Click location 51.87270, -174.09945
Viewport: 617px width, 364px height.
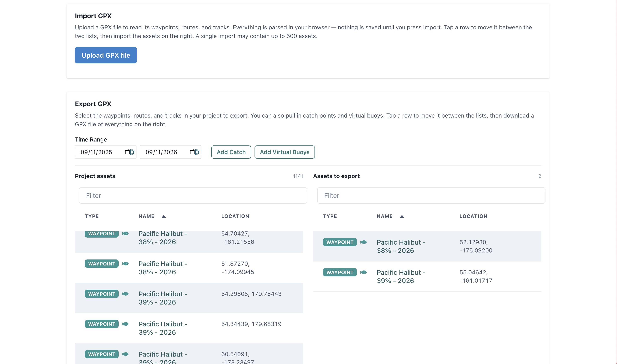[238, 268]
